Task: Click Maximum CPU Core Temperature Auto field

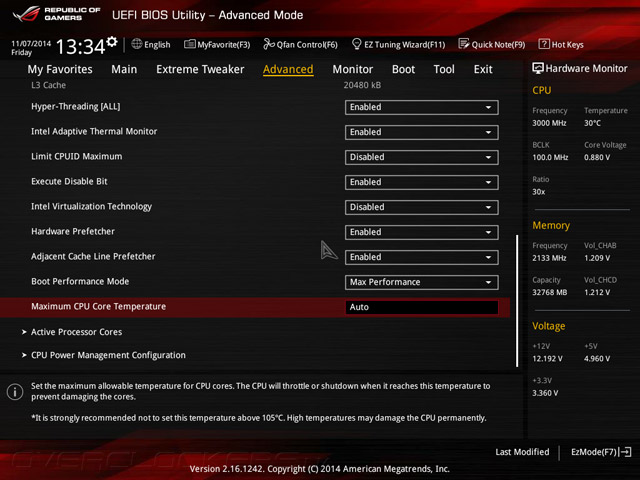Action: pyautogui.click(x=422, y=307)
